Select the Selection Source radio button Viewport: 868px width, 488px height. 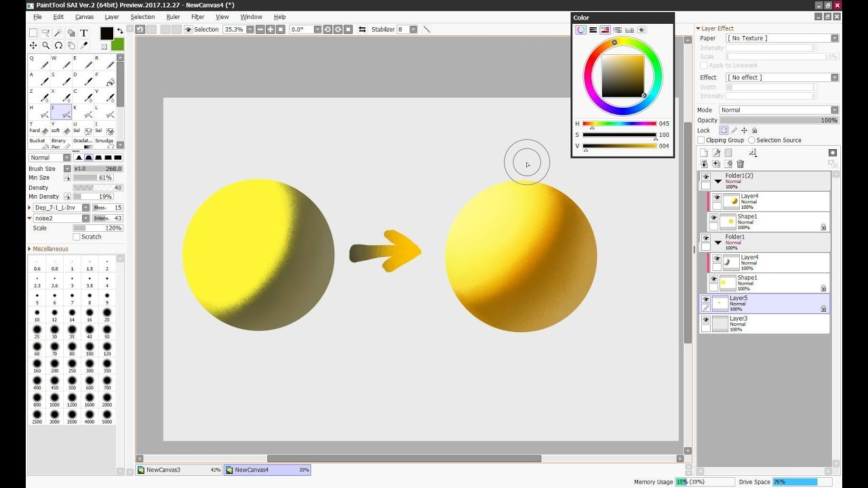(751, 140)
